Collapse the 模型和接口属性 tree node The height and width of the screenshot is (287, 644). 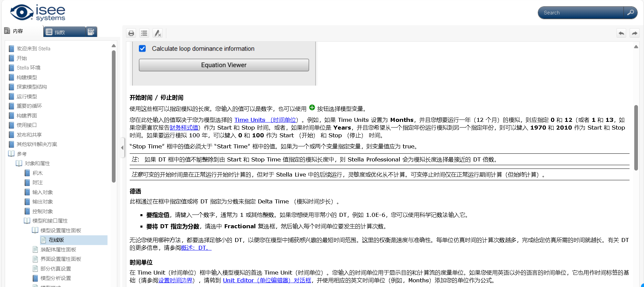pos(27,221)
